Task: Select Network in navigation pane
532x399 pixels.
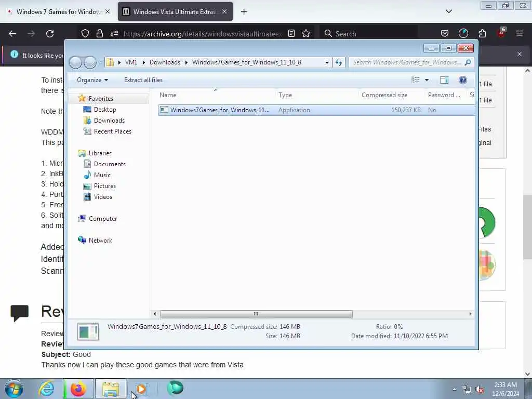Action: tap(100, 241)
